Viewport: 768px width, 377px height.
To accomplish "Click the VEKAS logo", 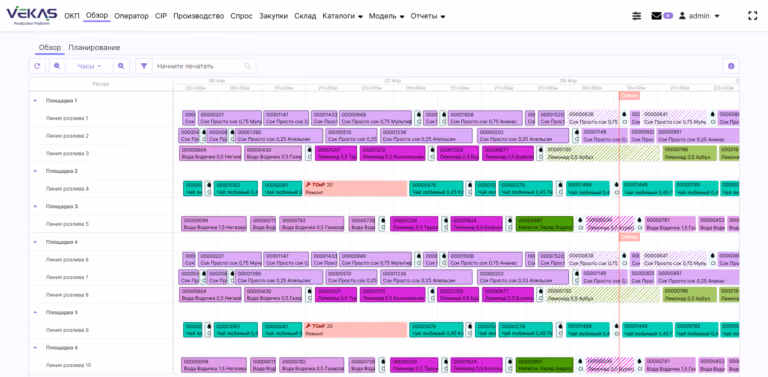I will pos(31,15).
